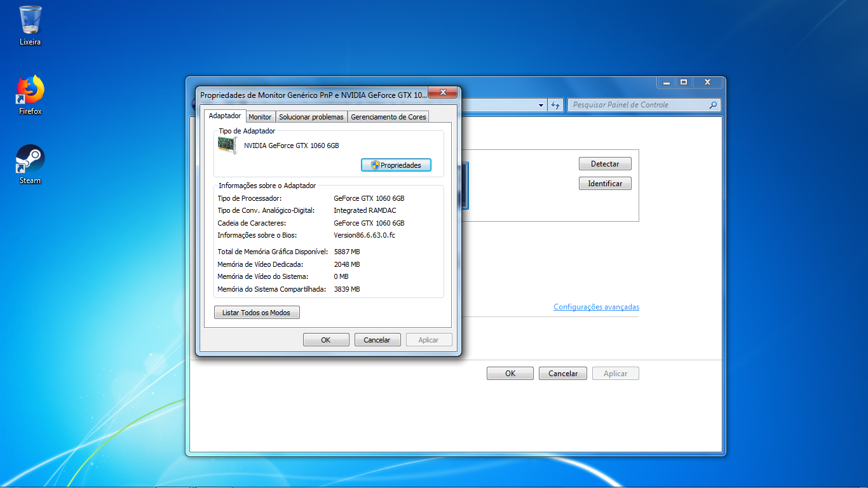
Task: Click the Memória de Vídeo Dedicada label
Action: tap(260, 264)
